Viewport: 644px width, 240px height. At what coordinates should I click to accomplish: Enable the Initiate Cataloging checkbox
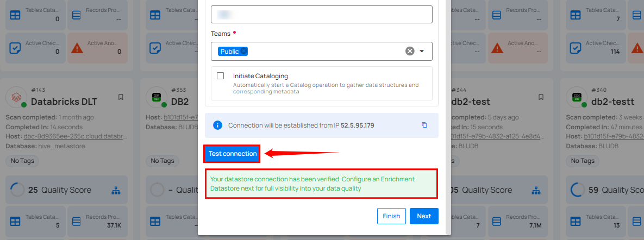click(x=221, y=76)
